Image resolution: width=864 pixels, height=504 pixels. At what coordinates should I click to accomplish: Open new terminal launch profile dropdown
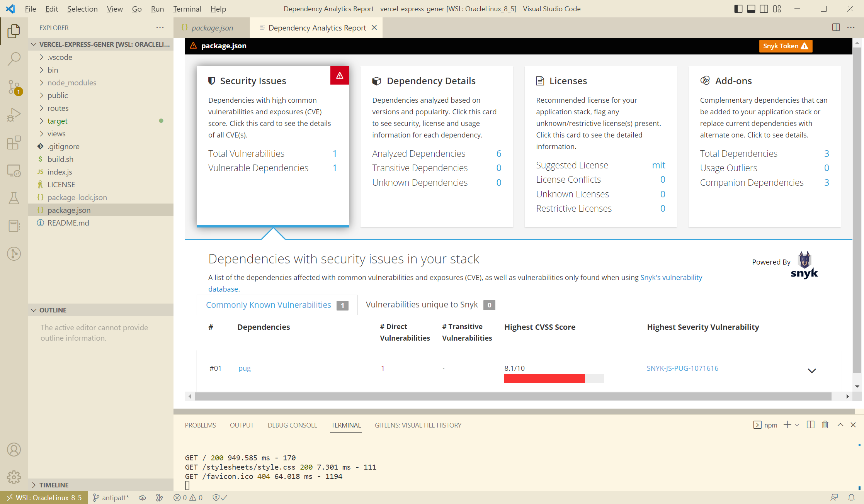(797, 425)
